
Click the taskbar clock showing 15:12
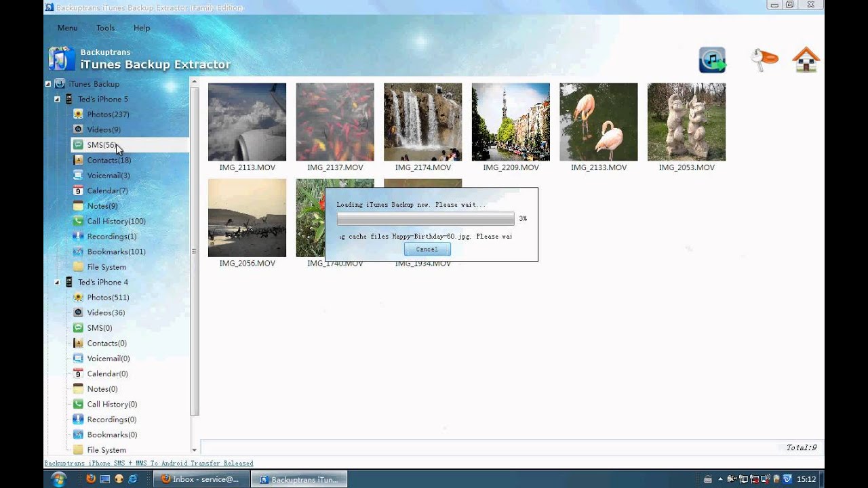pyautogui.click(x=806, y=479)
